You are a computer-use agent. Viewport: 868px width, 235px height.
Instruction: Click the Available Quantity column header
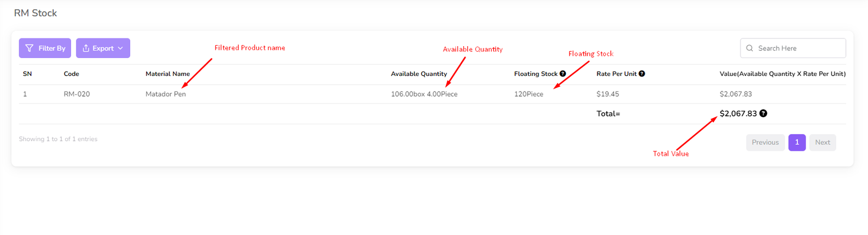coord(419,74)
